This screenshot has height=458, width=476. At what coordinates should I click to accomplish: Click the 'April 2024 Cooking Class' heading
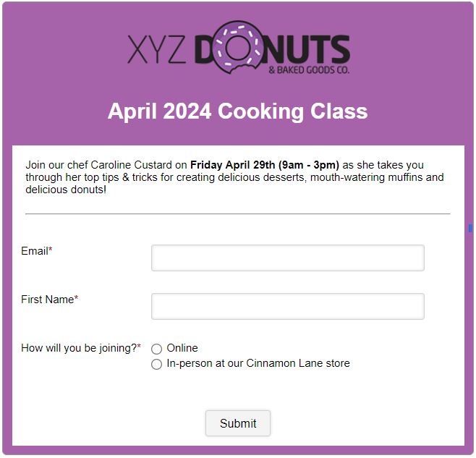point(238,111)
